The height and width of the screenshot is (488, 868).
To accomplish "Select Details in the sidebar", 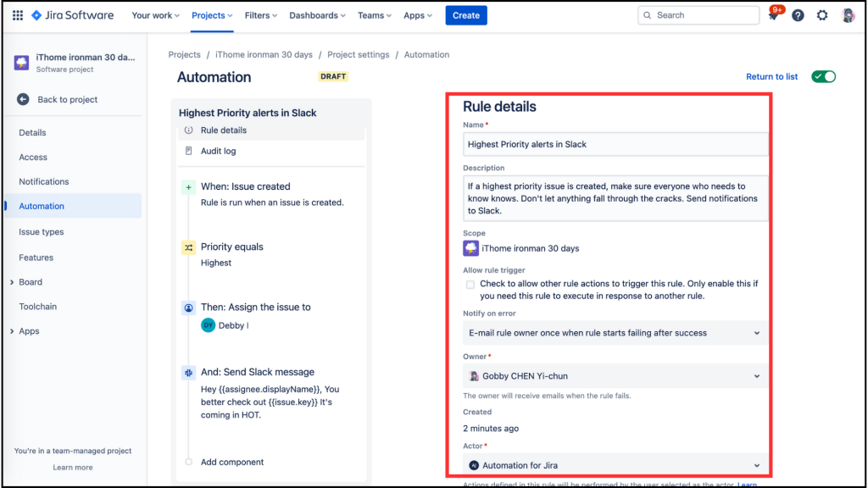I will coord(32,133).
